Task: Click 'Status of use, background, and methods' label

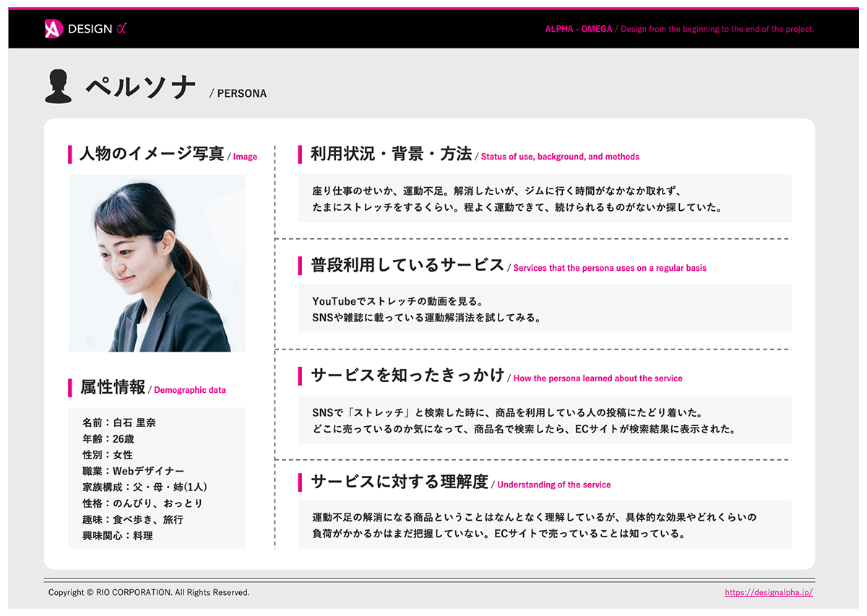Action: coord(560,157)
